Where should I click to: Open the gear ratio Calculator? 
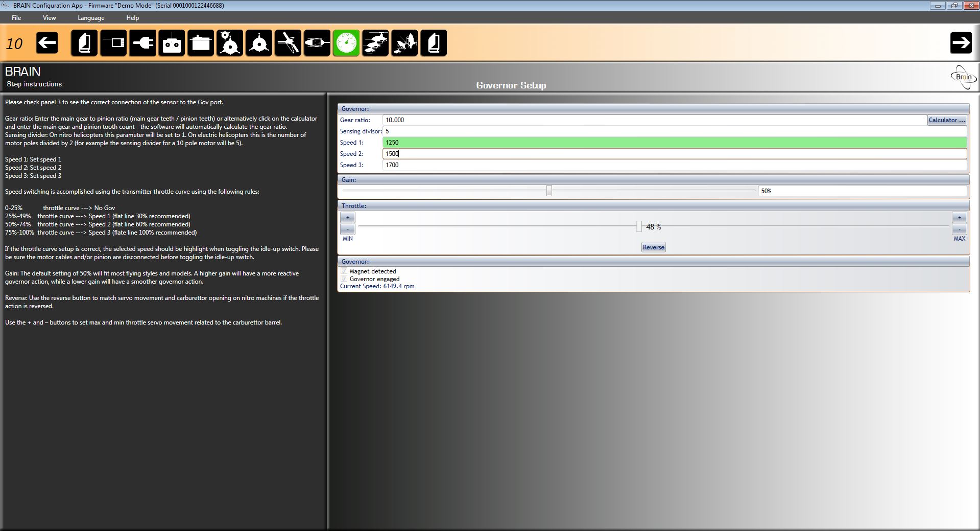(x=946, y=120)
